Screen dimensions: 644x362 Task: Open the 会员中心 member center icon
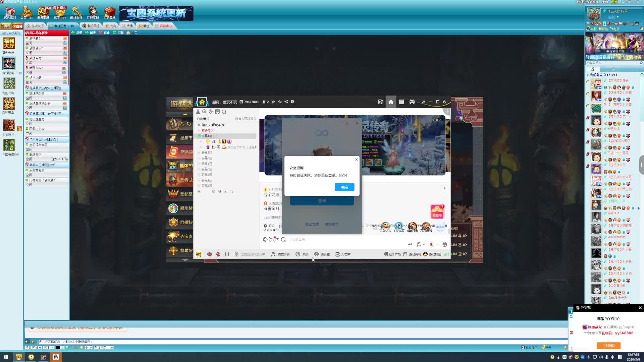click(x=26, y=13)
